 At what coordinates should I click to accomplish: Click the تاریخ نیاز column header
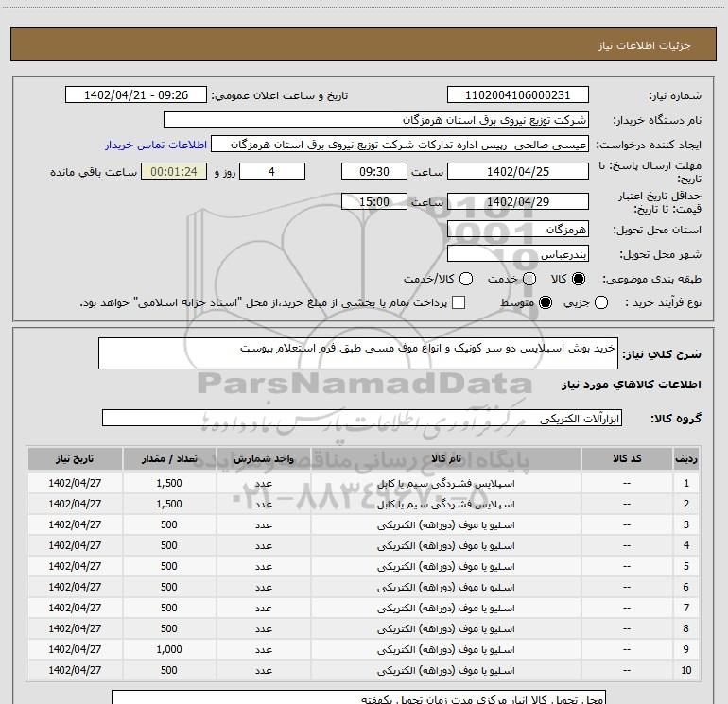75,459
